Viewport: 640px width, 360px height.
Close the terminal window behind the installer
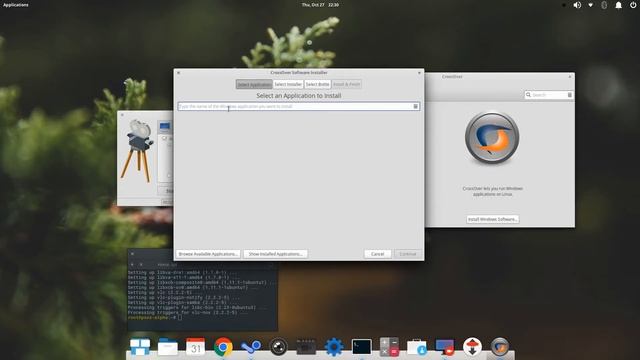132,253
